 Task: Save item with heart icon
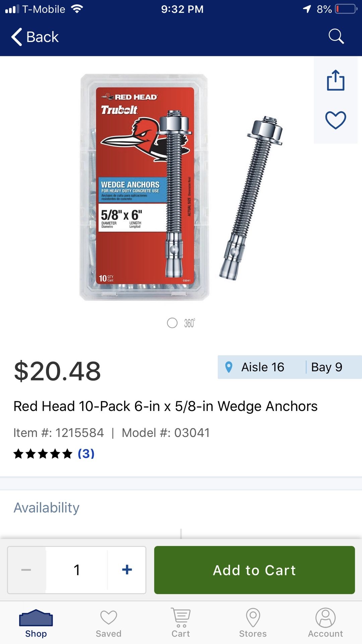(x=336, y=120)
